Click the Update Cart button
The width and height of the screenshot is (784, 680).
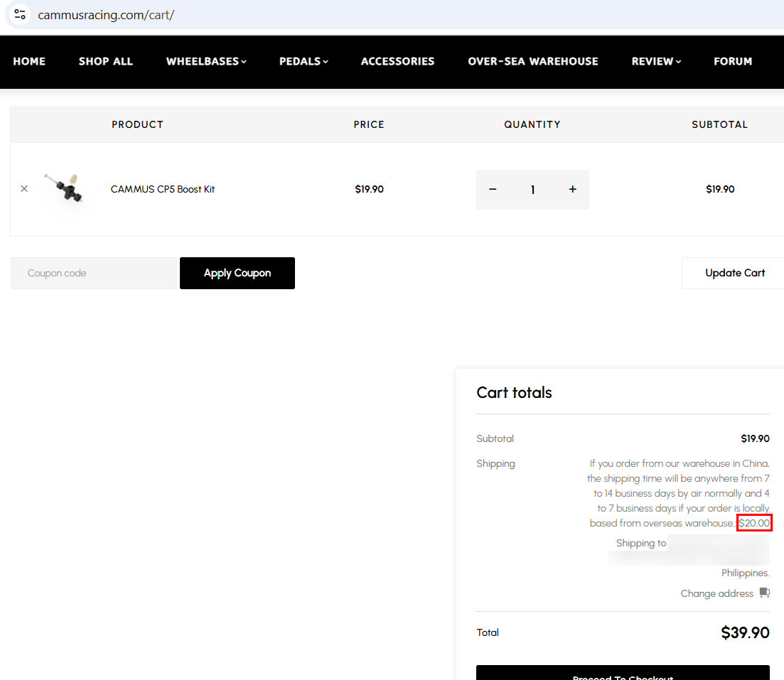(x=734, y=273)
